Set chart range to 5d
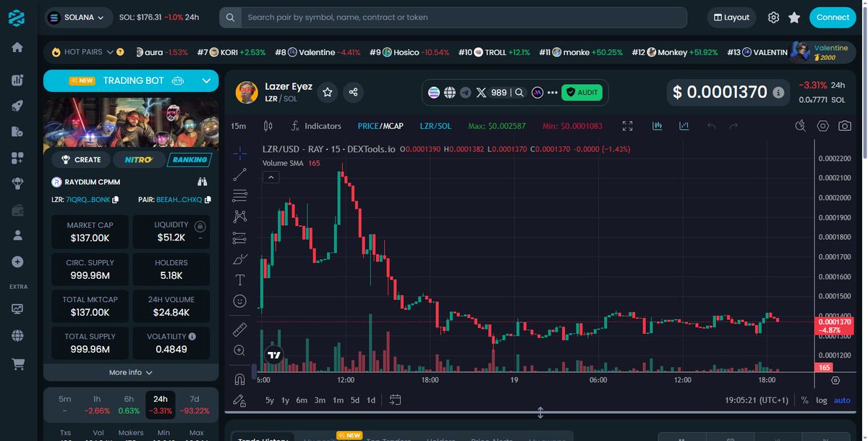Screen dimensions: 868x441 pos(354,400)
